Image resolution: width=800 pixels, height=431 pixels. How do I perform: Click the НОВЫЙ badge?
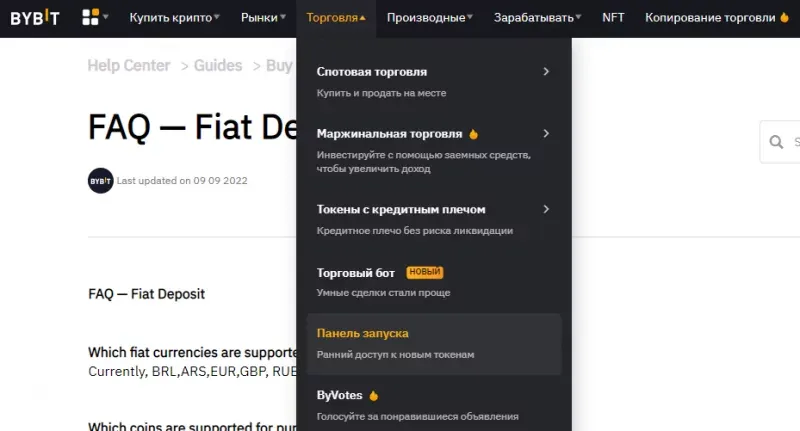(424, 272)
